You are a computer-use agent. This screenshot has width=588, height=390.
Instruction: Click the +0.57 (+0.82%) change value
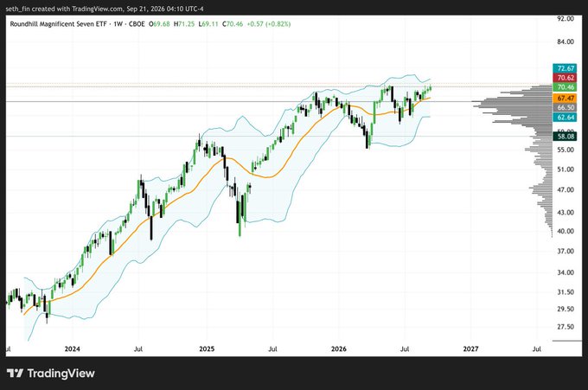(x=269, y=24)
